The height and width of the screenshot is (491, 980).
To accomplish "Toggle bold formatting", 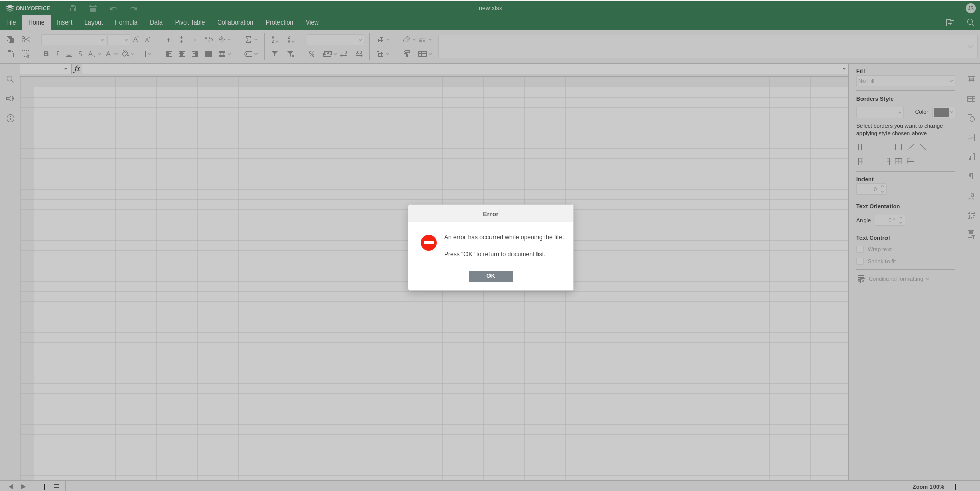I will pos(45,54).
